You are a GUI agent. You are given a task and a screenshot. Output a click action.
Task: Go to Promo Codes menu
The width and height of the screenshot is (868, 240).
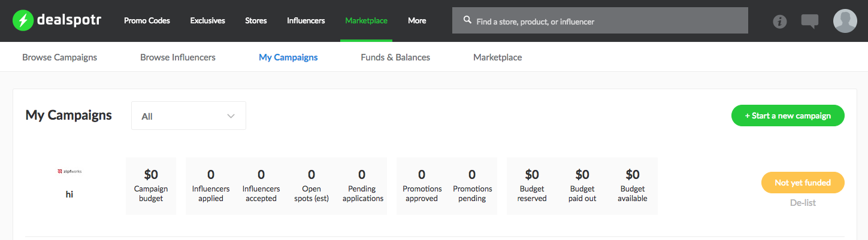tap(147, 20)
